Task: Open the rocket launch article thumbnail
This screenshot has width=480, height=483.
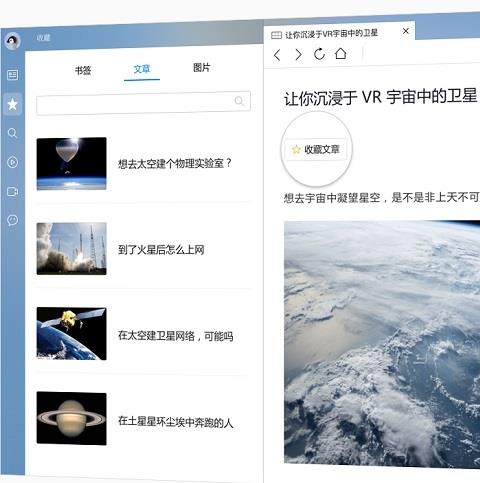Action: click(72, 249)
